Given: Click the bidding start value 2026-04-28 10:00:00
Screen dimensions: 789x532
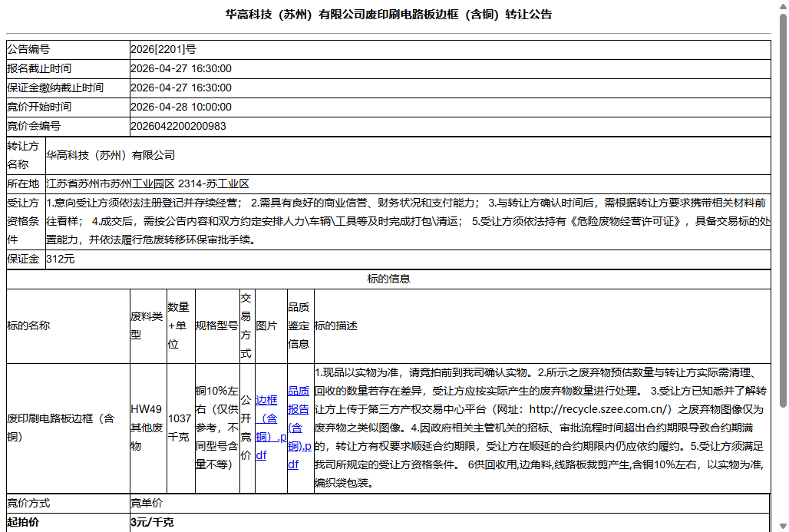Looking at the screenshot, I should (181, 107).
